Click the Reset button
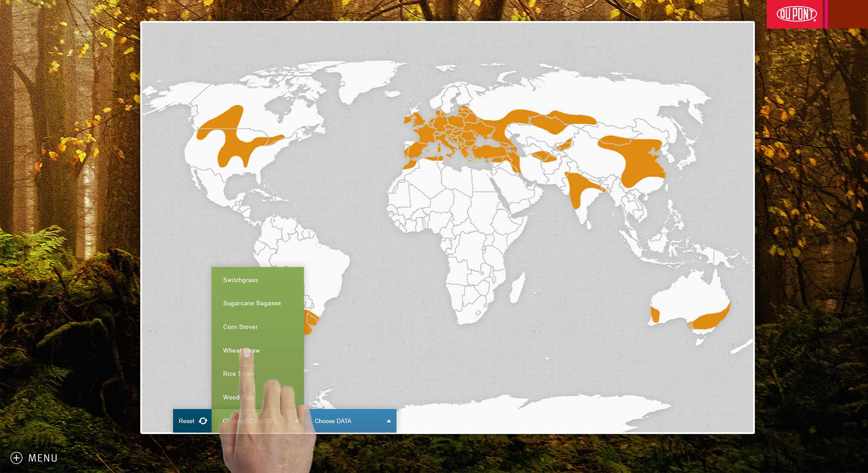The width and height of the screenshot is (868, 473). click(x=192, y=421)
